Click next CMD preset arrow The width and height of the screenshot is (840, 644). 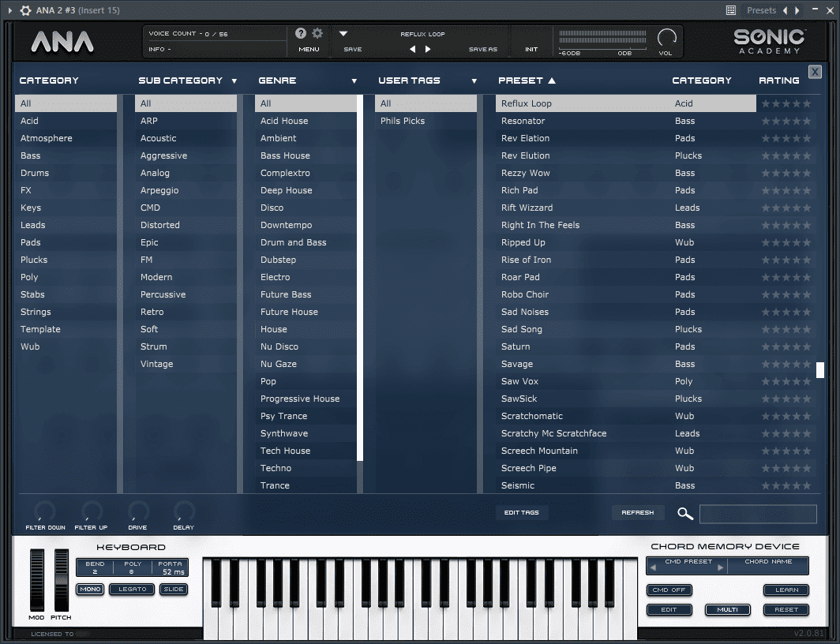click(x=721, y=567)
